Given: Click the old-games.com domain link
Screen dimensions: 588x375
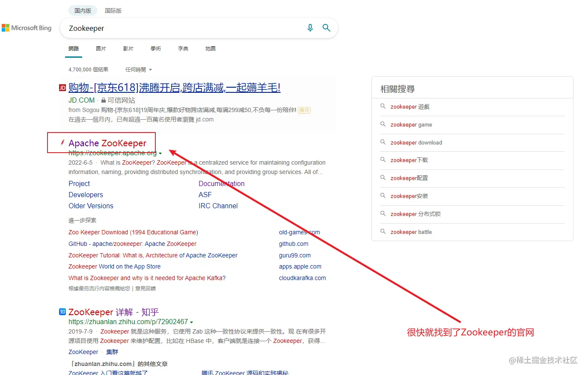Looking at the screenshot, I should (300, 232).
